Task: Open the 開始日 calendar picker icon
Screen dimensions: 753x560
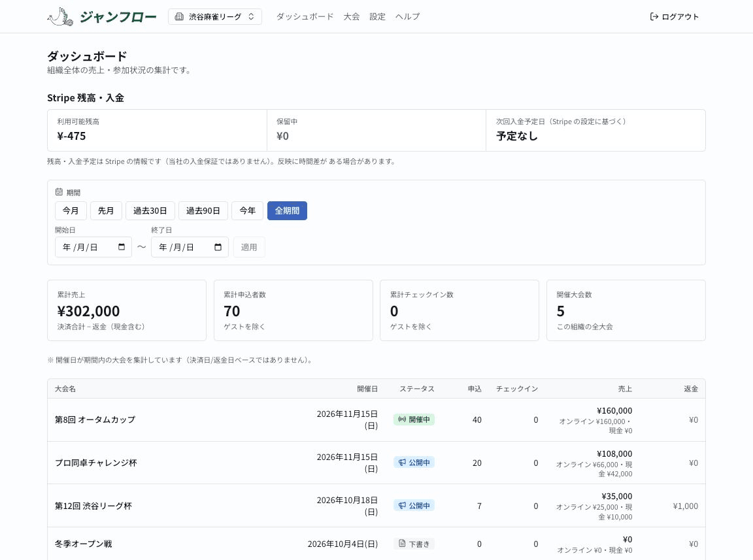Action: [x=122, y=247]
